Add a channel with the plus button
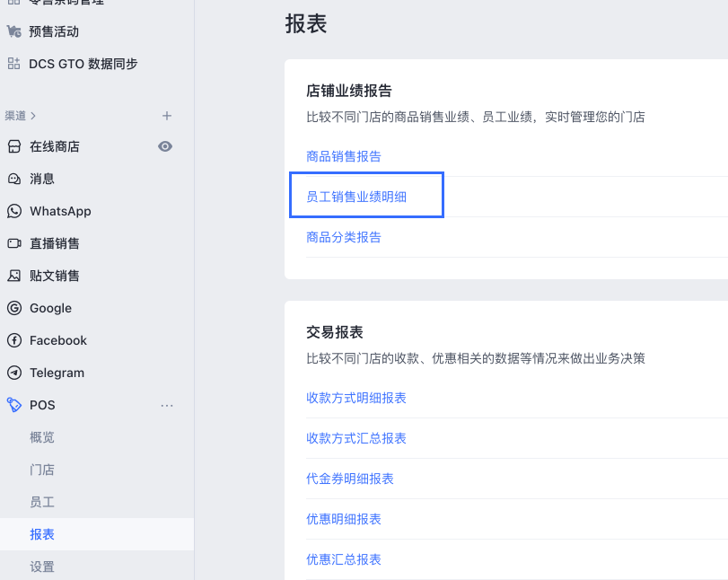 [166, 116]
